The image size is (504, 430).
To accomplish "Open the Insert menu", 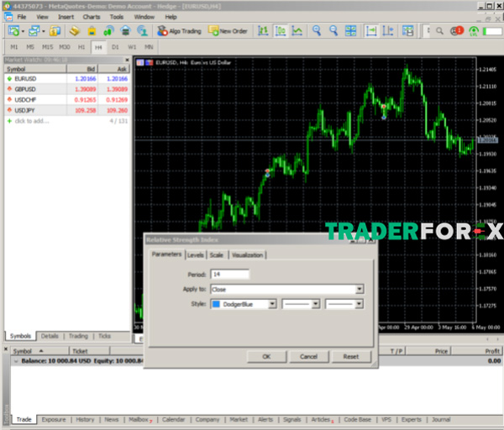I will pos(66,17).
